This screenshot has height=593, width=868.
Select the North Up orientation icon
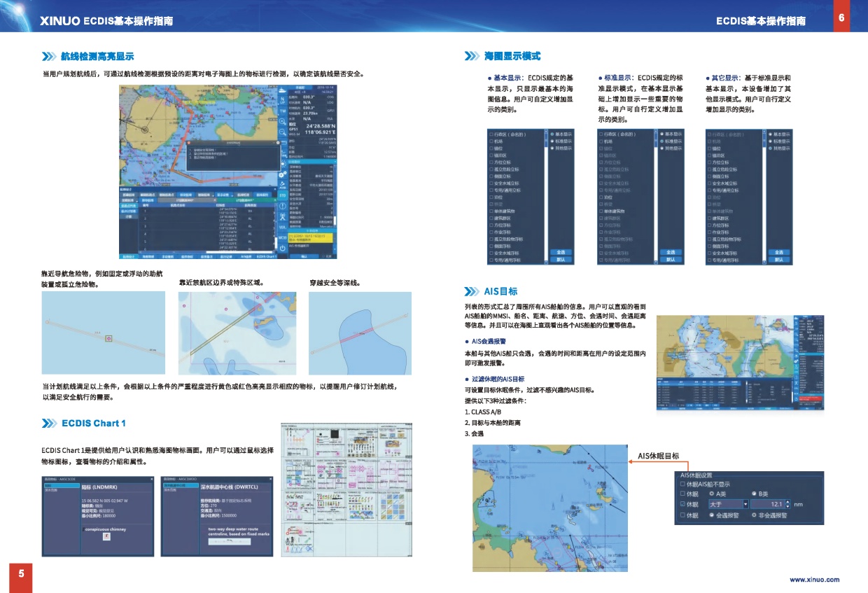tap(282, 100)
